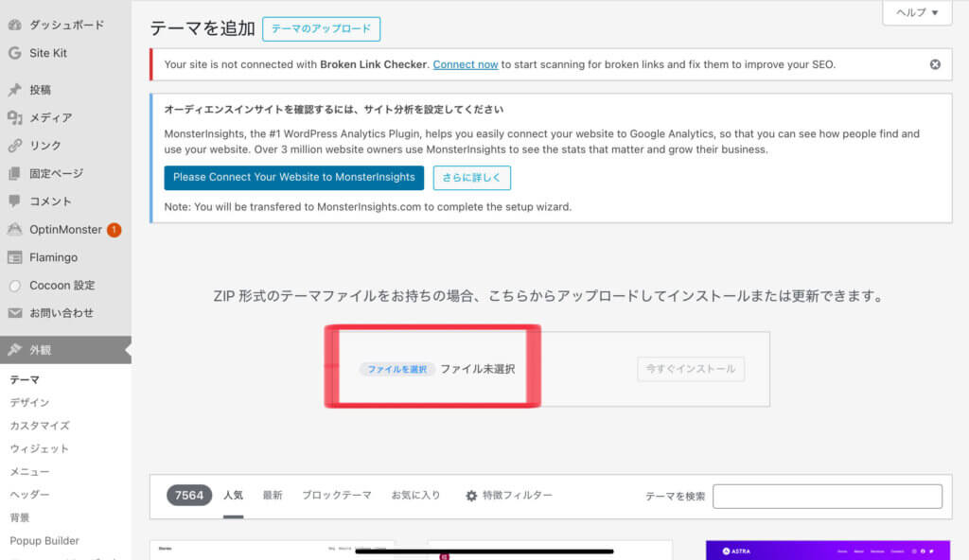
Task: Open 外観 in the sidebar
Action: point(65,350)
